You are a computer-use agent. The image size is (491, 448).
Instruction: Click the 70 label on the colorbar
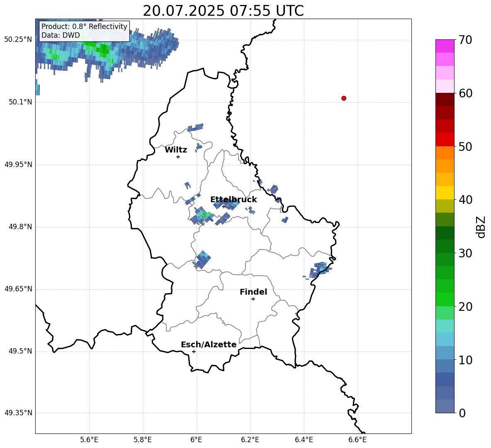point(465,40)
